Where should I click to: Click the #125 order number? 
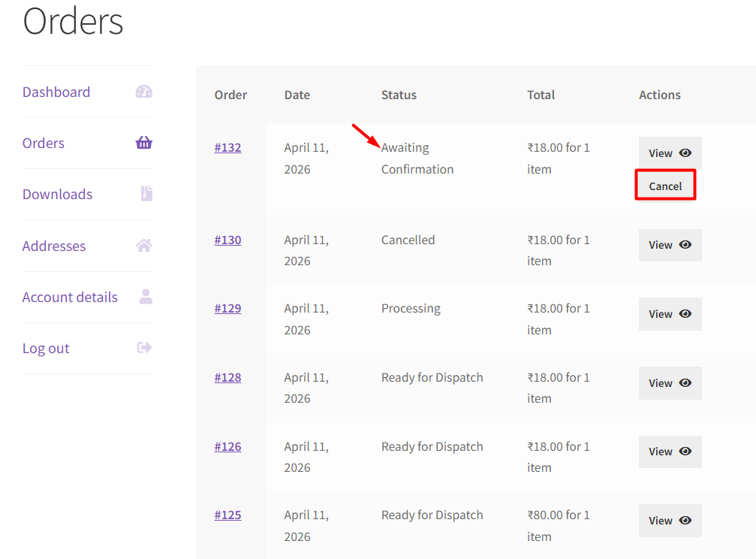tap(227, 515)
